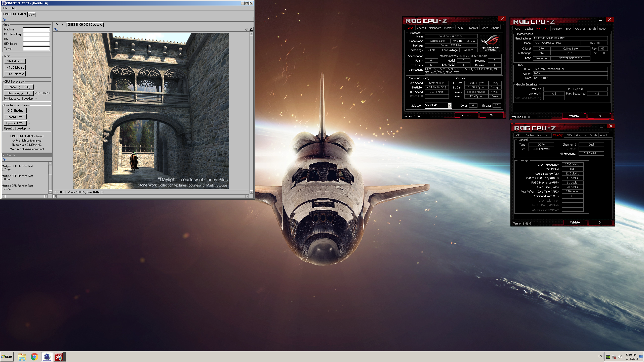The height and width of the screenshot is (362, 644).
Task: Launch Google Chrome from the taskbar
Action: point(34,357)
